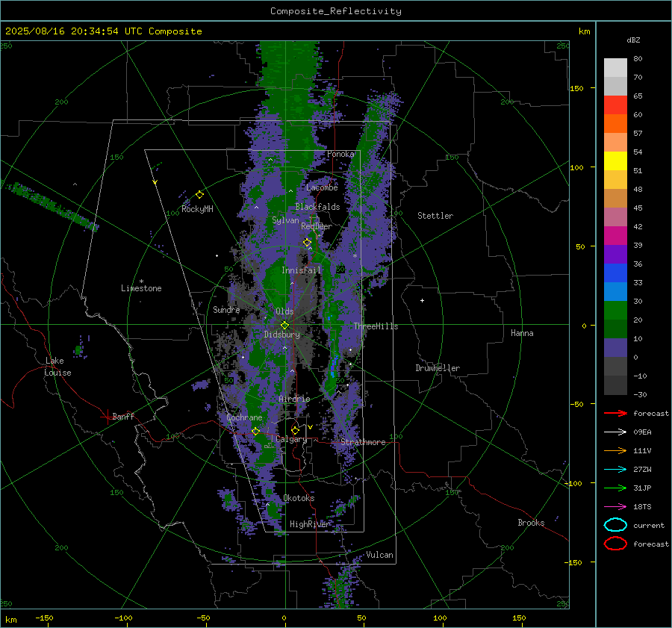Click the Brooks town label
This screenshot has width=672, height=628.
click(531, 523)
